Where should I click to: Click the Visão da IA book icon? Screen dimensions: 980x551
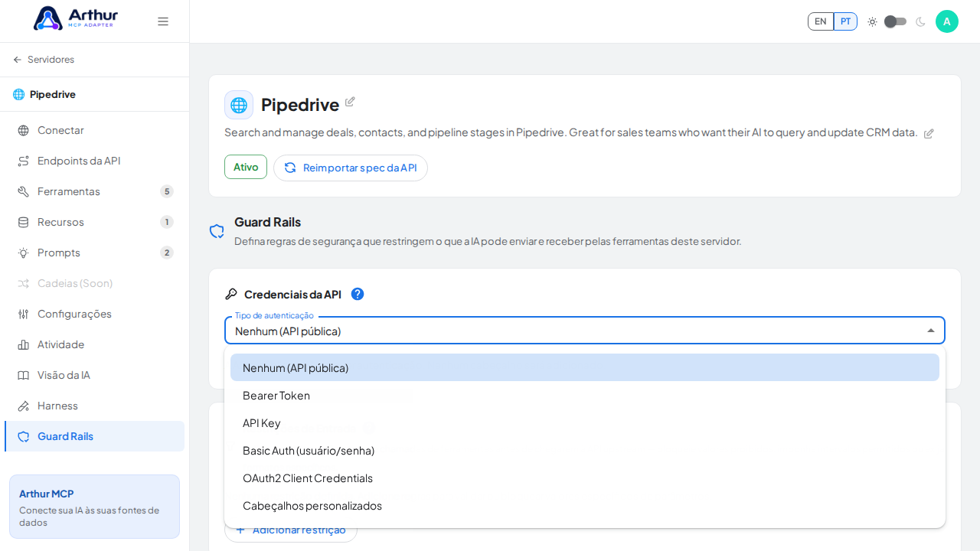tap(24, 375)
